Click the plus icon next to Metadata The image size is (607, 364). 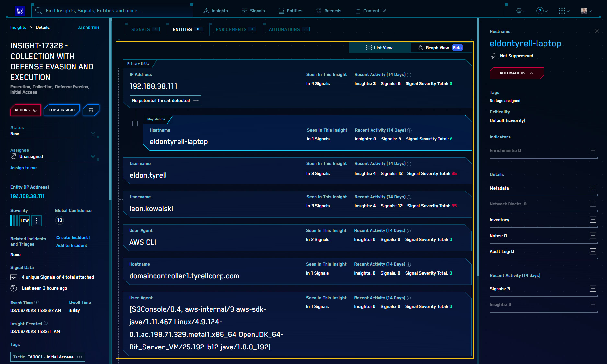point(593,188)
